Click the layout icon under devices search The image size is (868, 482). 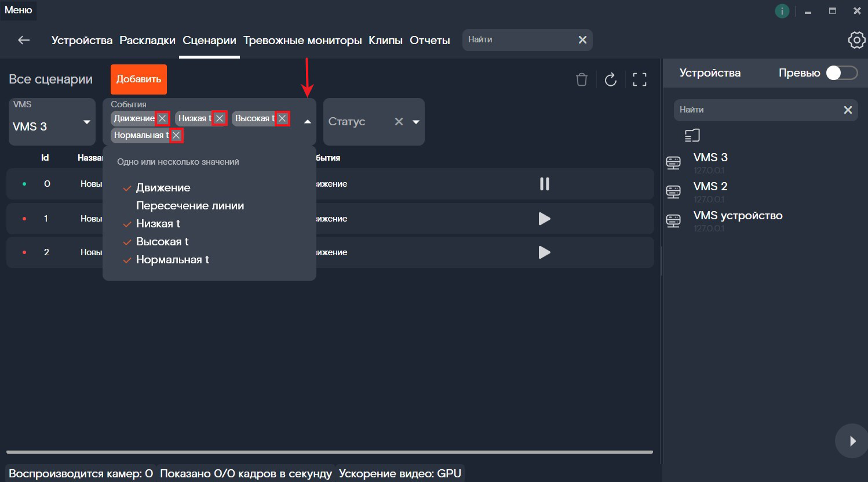coord(692,135)
